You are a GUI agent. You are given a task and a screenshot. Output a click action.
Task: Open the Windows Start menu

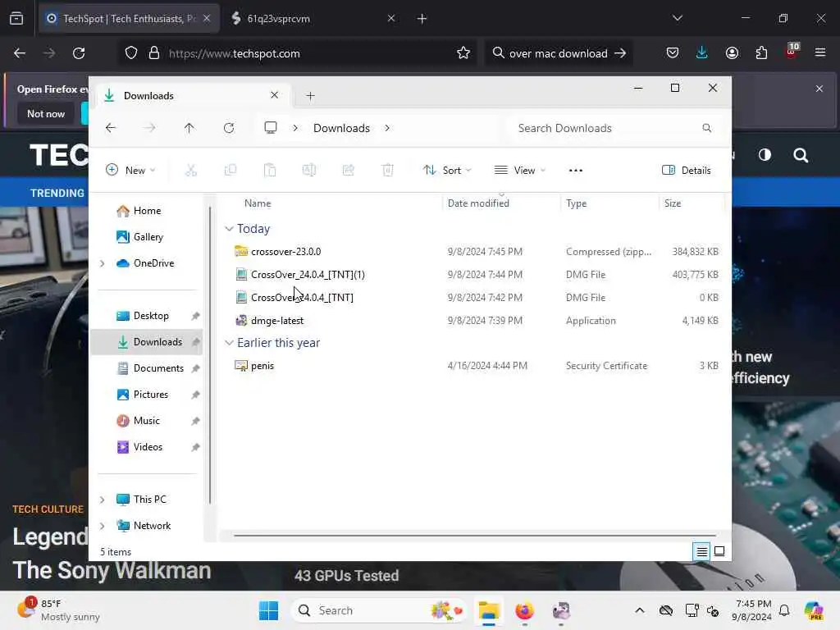pyautogui.click(x=268, y=610)
